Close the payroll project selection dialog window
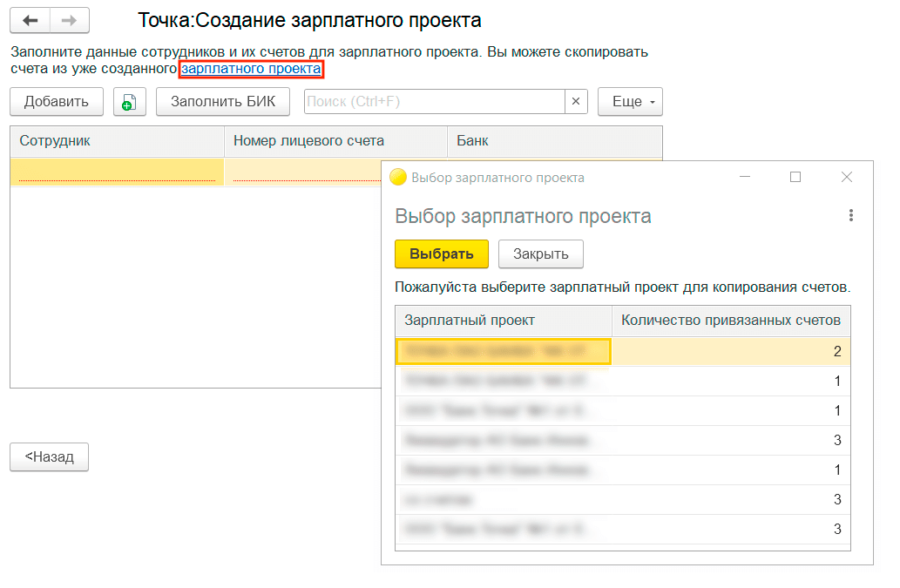Viewport: 900px width, 588px height. point(846,177)
